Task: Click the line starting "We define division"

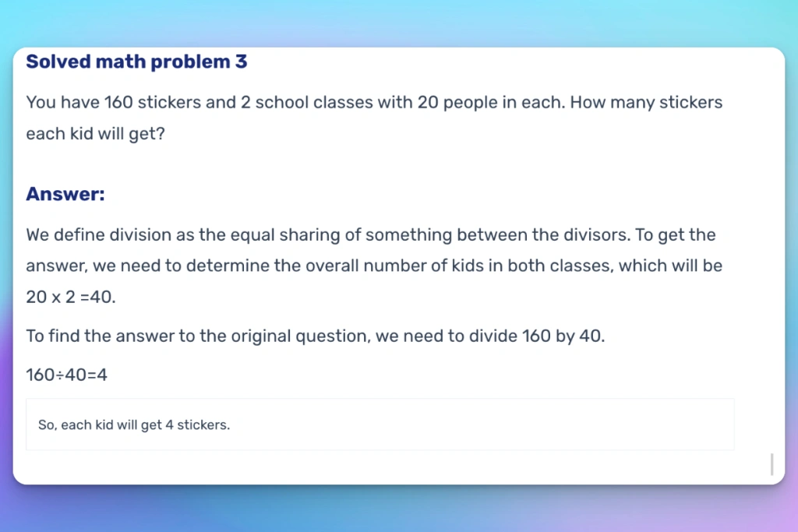Action: (x=370, y=234)
